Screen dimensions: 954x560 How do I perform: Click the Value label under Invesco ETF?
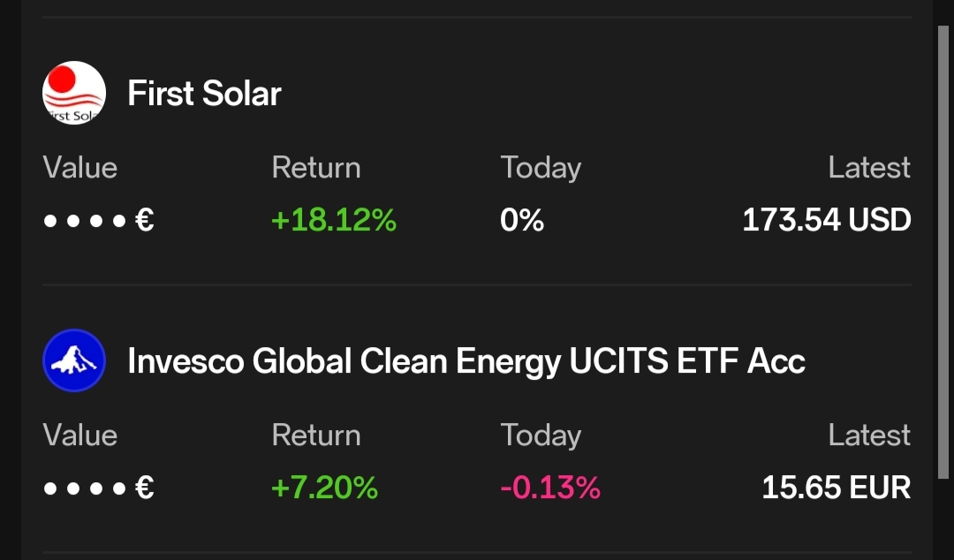pos(79,435)
